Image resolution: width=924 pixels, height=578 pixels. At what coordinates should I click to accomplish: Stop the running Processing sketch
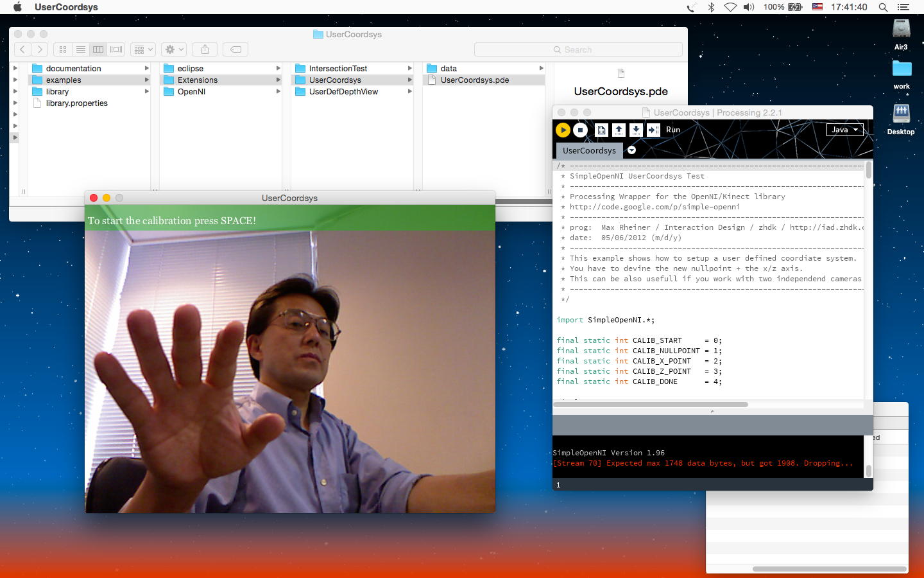click(x=580, y=130)
